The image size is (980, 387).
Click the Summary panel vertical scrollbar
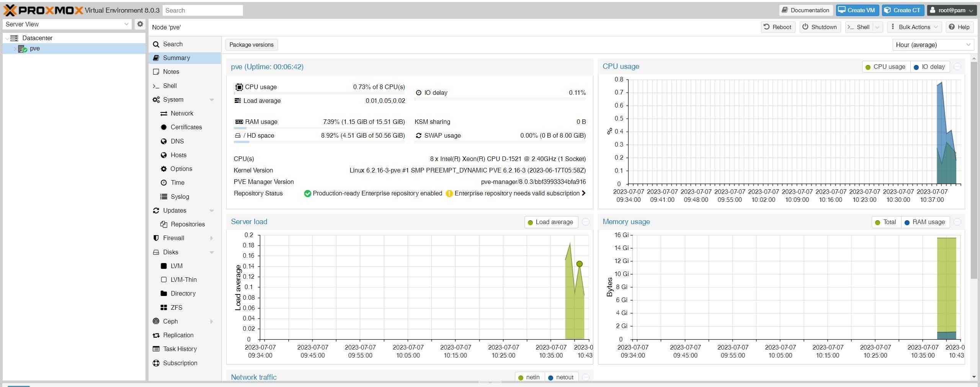pyautogui.click(x=974, y=170)
